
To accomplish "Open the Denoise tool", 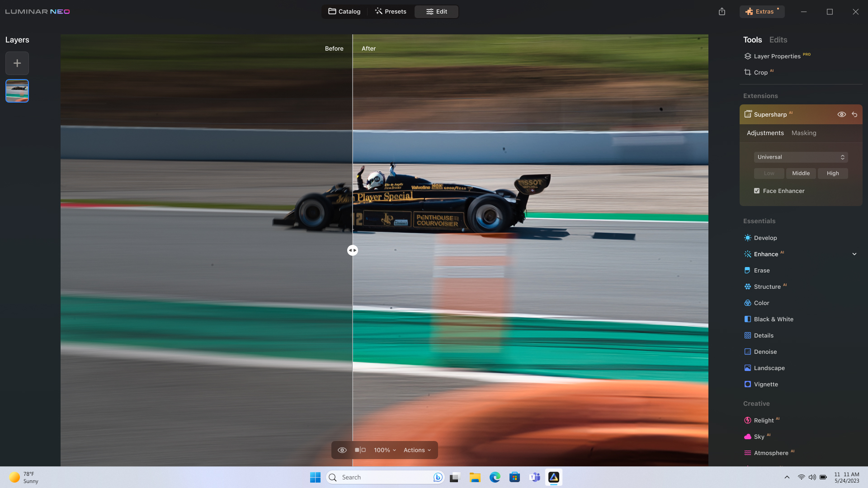I will click(765, 352).
